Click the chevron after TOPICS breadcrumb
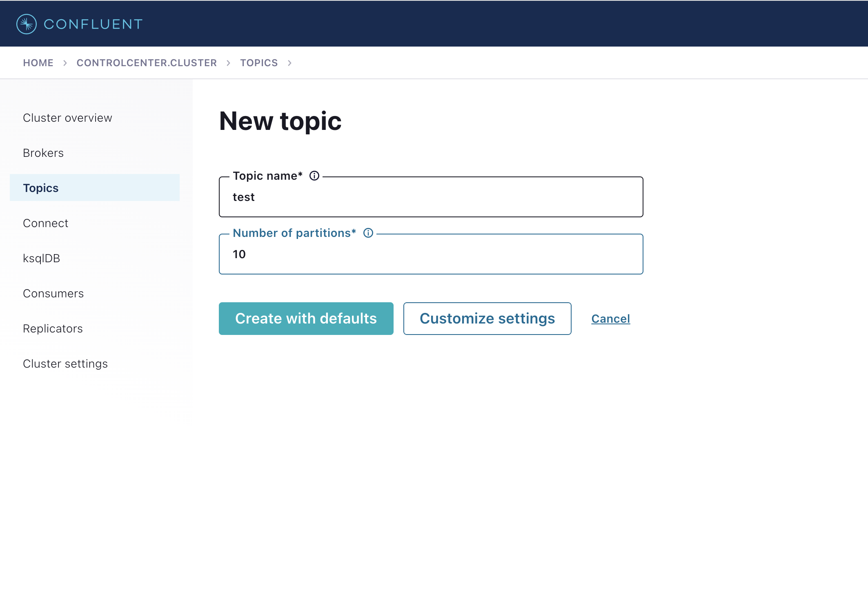 click(289, 63)
